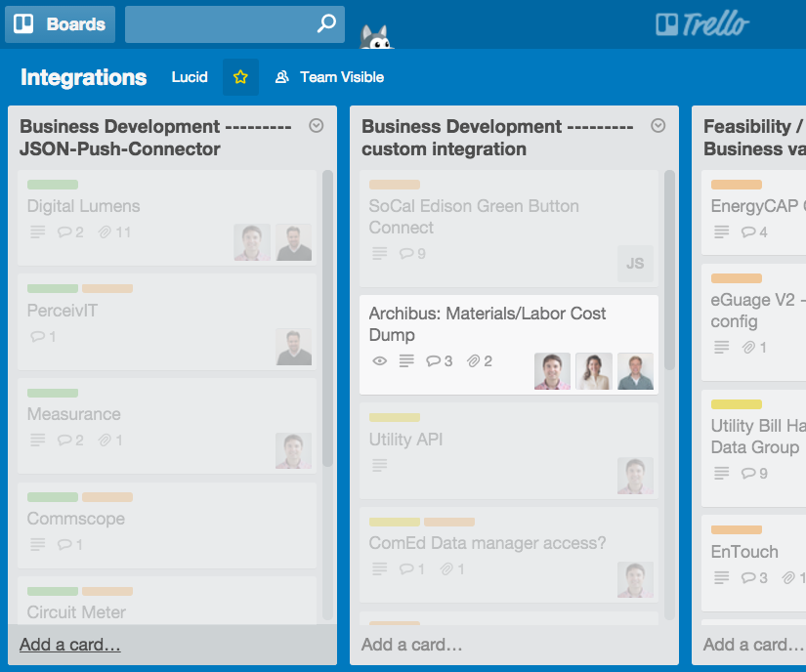Open the EnergyCAP card
The height and width of the screenshot is (672, 806).
click(x=753, y=213)
